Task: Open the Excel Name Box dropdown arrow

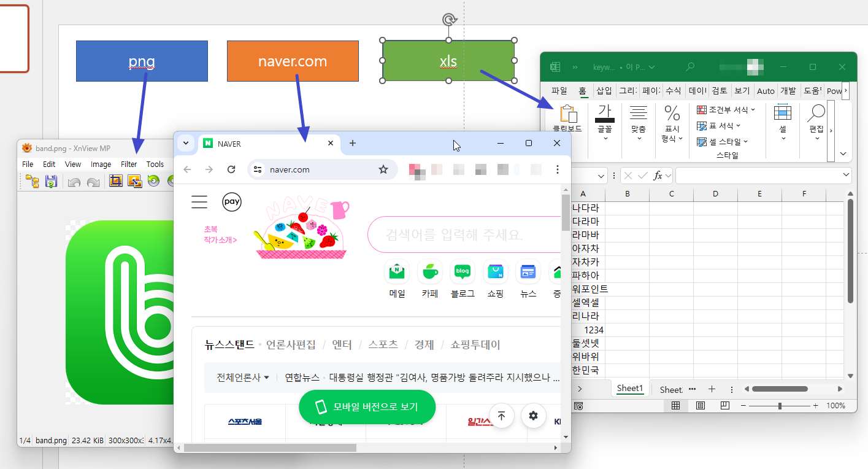Action: coord(601,176)
